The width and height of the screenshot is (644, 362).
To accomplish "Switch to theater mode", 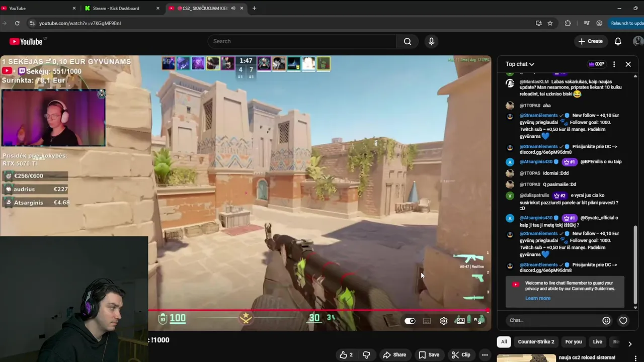I will (460, 321).
